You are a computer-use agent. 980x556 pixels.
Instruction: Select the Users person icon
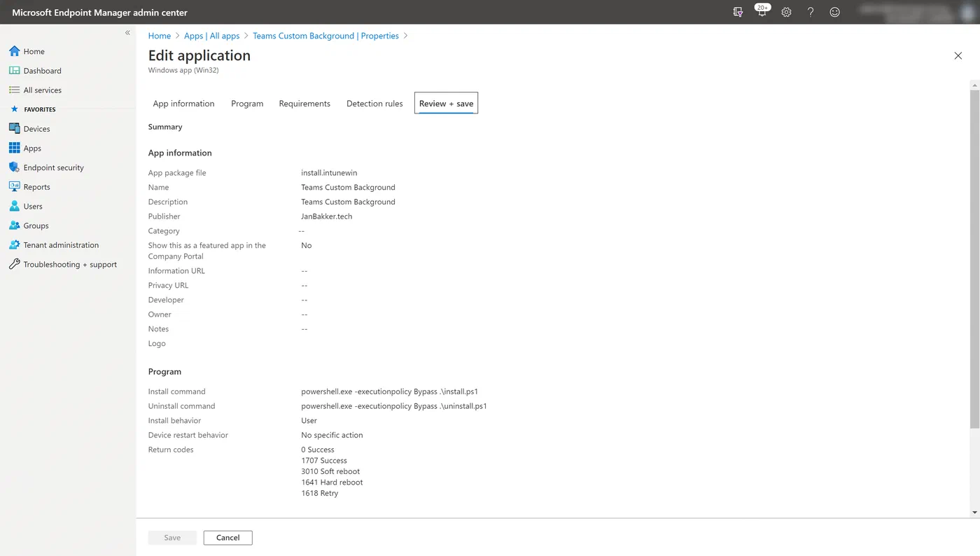[x=14, y=207]
